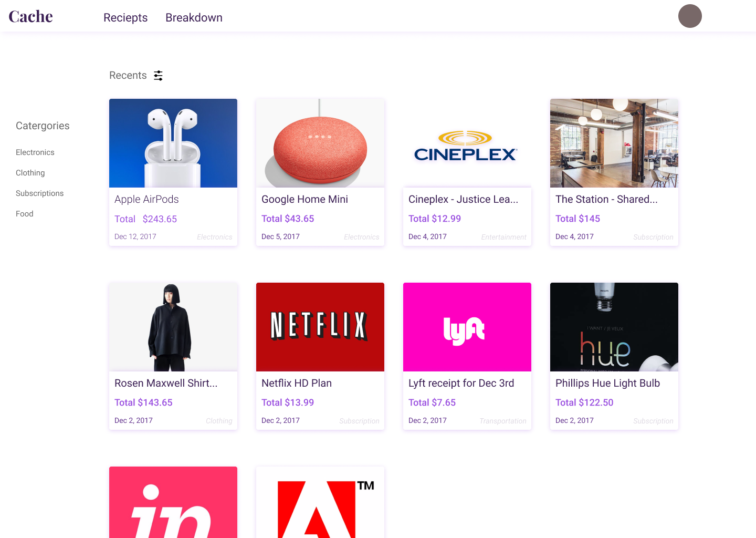The image size is (756, 538).
Task: Click Total $43.65 on Google Home Mini
Action: pyautogui.click(x=288, y=219)
